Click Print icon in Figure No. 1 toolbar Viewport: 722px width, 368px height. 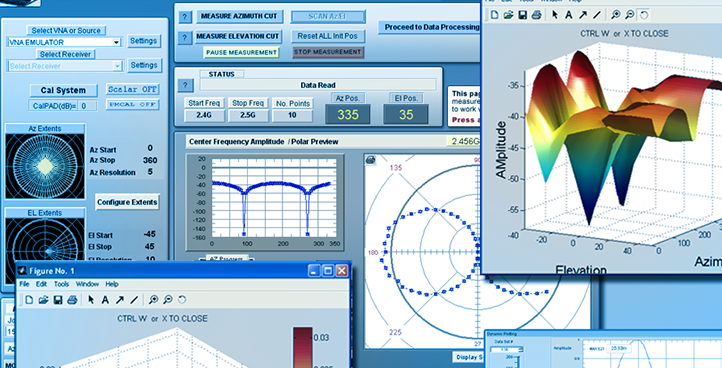(72, 300)
